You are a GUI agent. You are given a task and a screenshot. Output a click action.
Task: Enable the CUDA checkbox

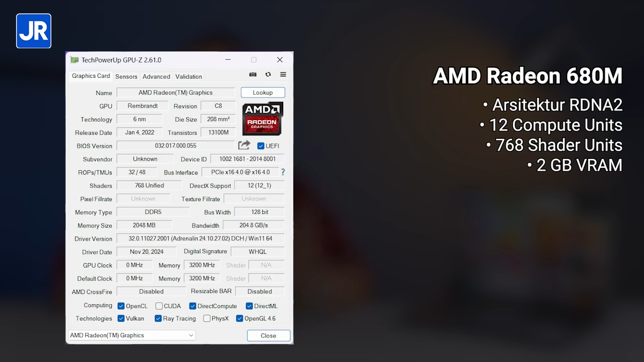pyautogui.click(x=158, y=306)
